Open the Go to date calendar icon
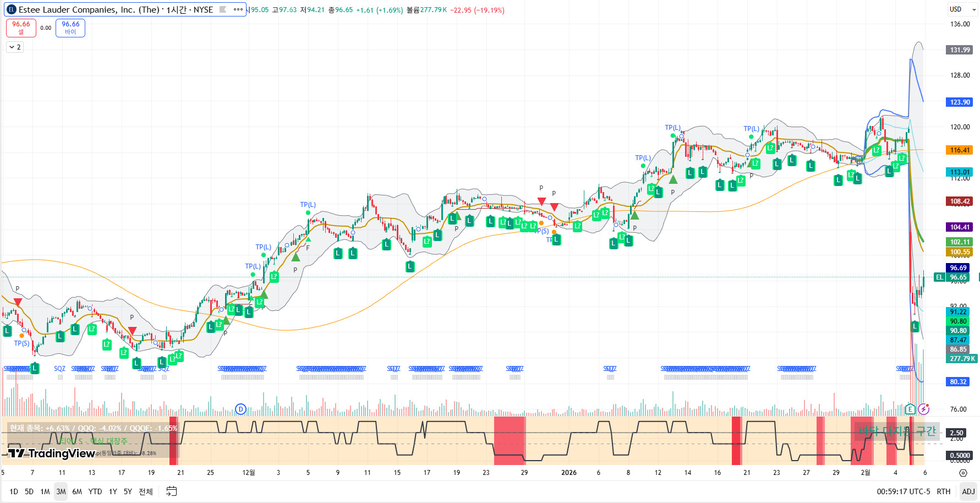980x503 pixels. point(172,491)
